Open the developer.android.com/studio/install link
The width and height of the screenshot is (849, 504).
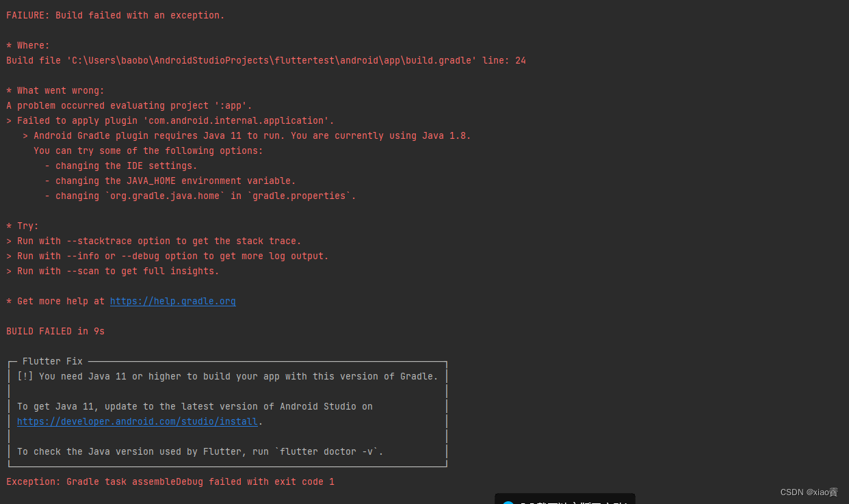point(138,421)
